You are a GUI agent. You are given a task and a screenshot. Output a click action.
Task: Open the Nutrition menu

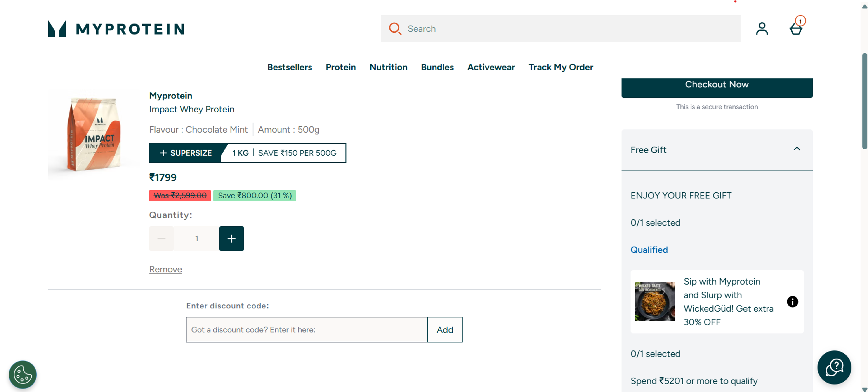click(x=388, y=67)
